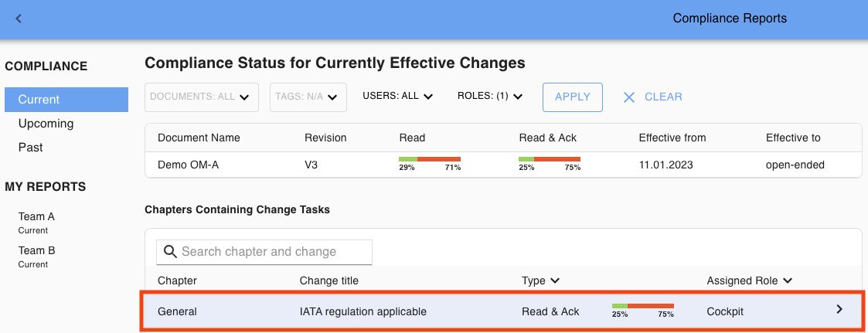Expand the Tags: N/A dropdown
Viewport: 868px width, 333px height.
(x=308, y=97)
